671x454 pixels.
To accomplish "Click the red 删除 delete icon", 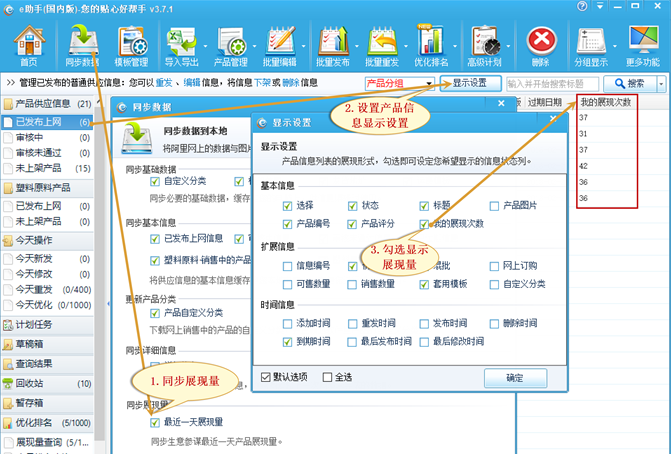I will pyautogui.click(x=541, y=42).
